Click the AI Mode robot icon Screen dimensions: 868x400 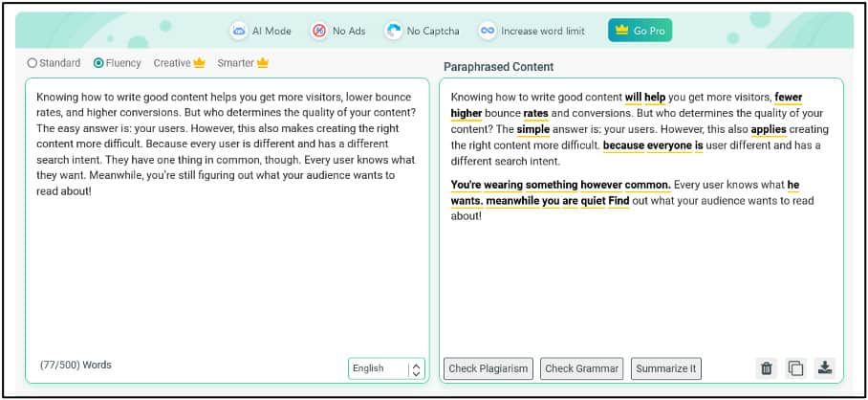[x=239, y=31]
